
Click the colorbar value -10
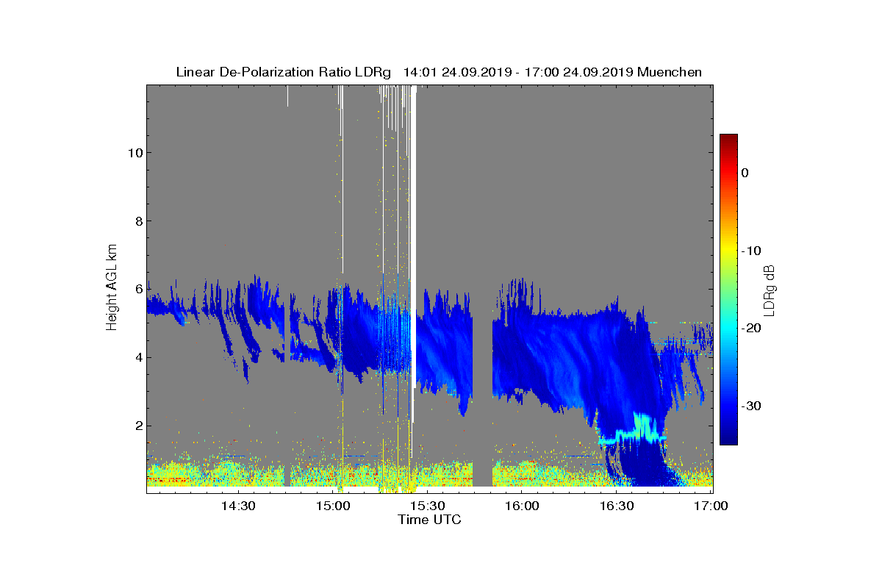(x=751, y=251)
